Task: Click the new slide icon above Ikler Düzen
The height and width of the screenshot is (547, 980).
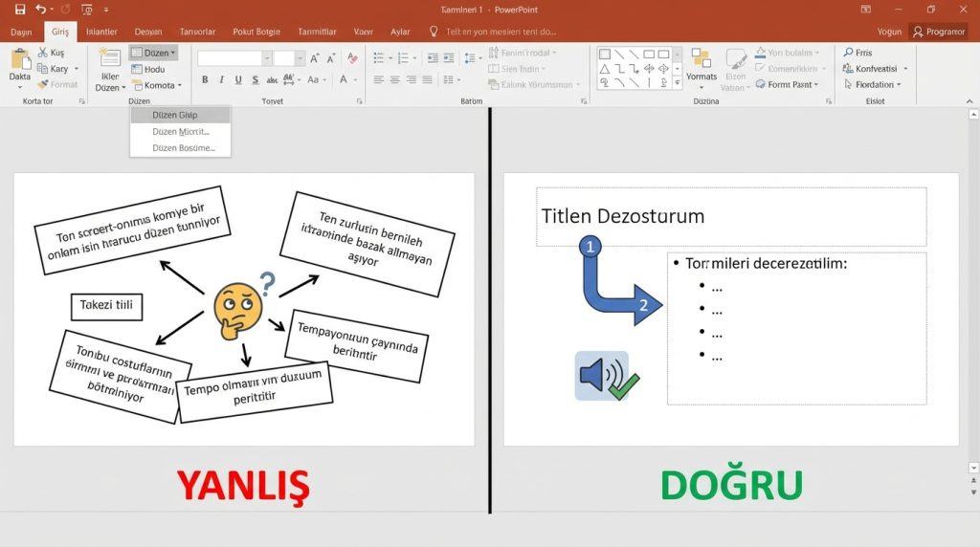Action: click(x=110, y=57)
